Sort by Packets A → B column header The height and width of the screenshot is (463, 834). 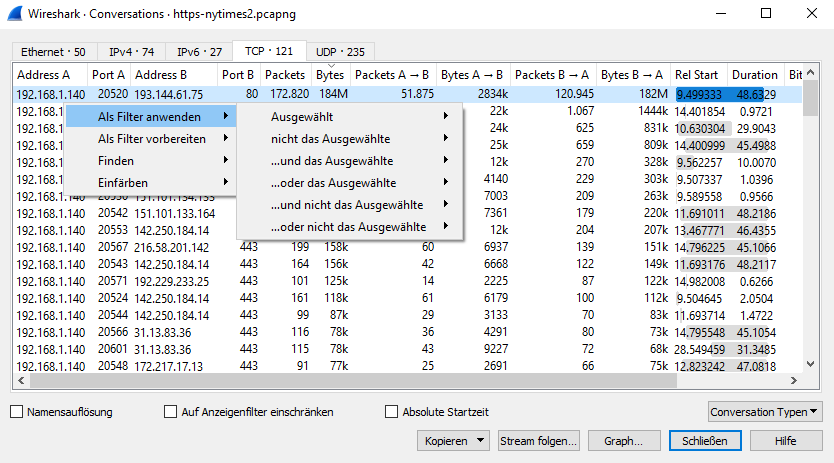tap(393, 75)
